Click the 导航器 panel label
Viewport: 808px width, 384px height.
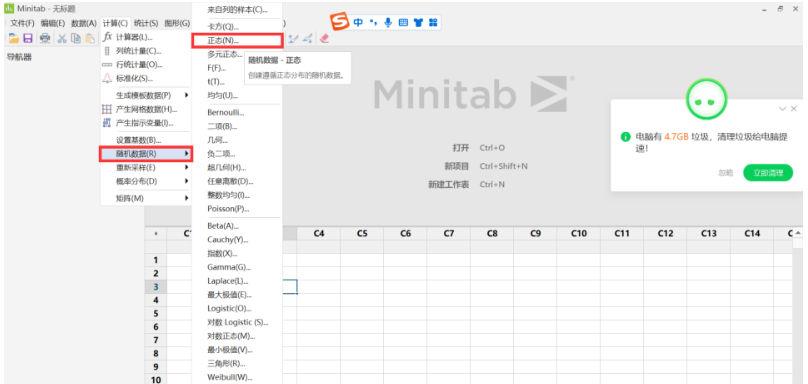[19, 57]
